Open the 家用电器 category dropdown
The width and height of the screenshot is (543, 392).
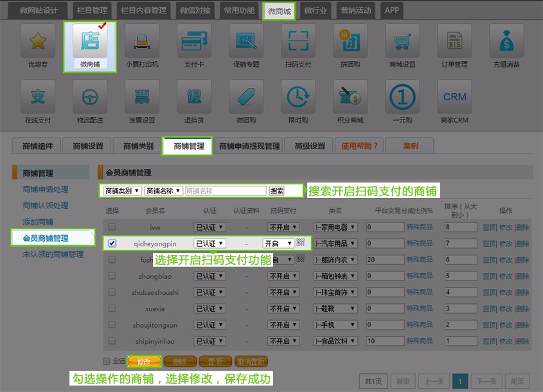pos(335,227)
